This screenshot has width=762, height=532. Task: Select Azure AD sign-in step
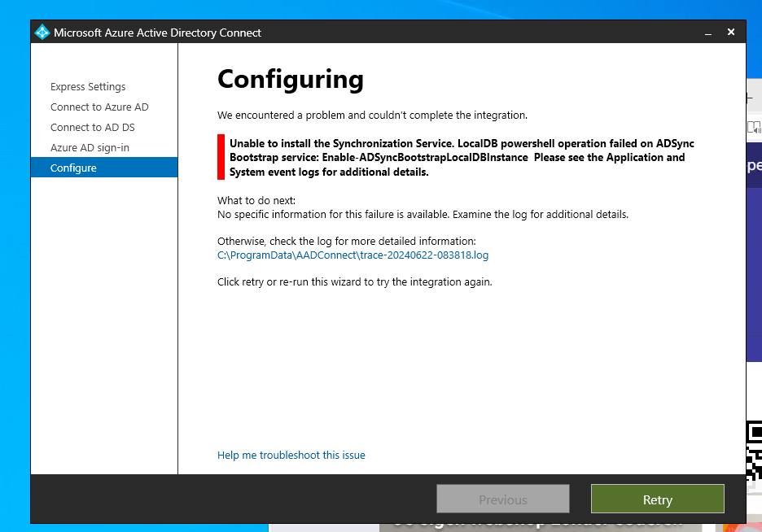(x=90, y=147)
